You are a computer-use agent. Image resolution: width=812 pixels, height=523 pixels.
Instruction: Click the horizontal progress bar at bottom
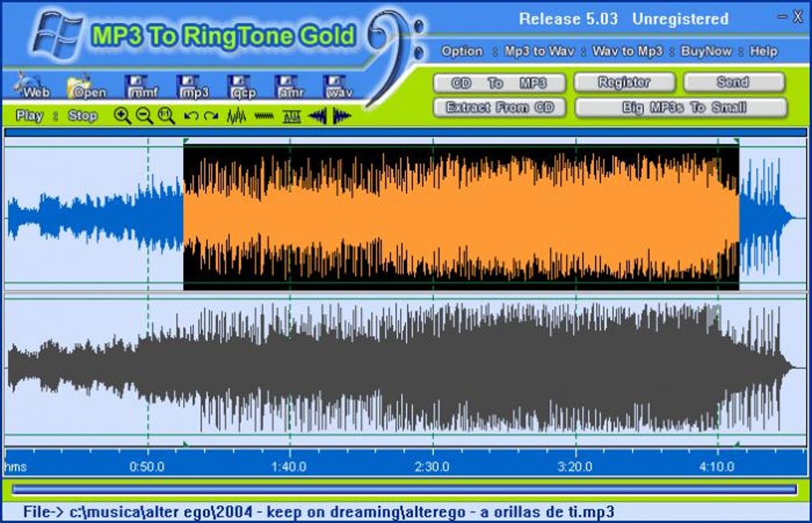(404, 490)
